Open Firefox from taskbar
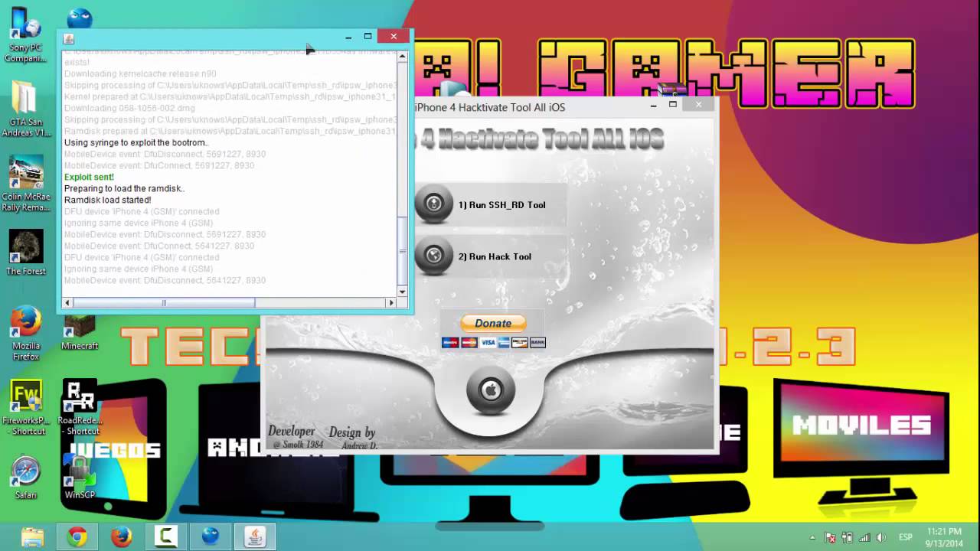Viewport: 980px width, 551px height. point(121,537)
